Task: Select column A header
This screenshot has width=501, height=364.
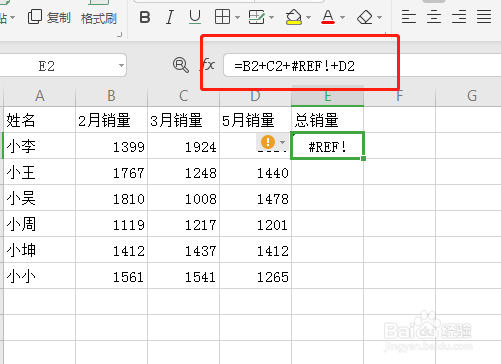Action: (x=40, y=96)
